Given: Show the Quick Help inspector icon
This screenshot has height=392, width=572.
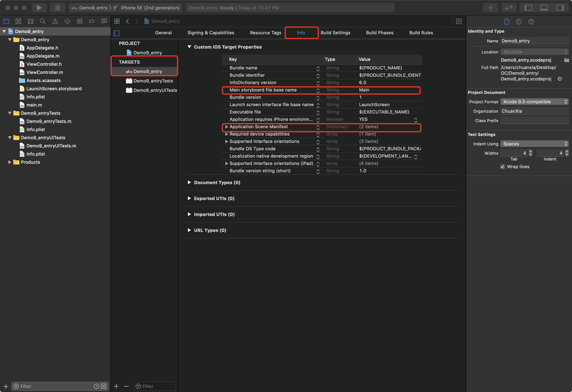Looking at the screenshot, I should [531, 22].
